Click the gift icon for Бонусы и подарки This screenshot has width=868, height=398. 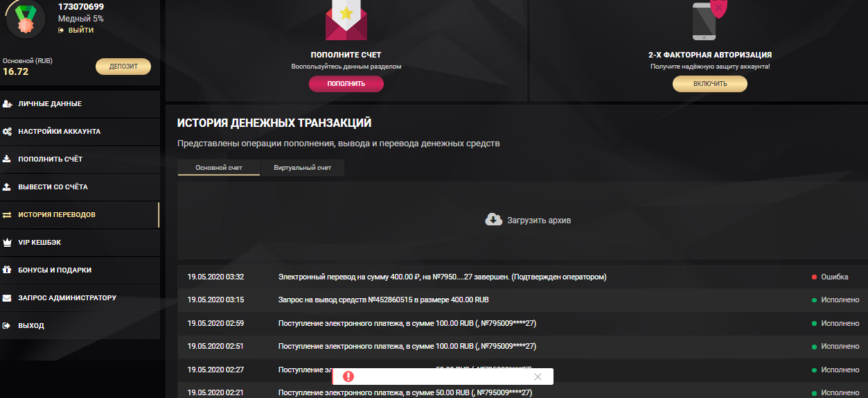pyautogui.click(x=7, y=270)
